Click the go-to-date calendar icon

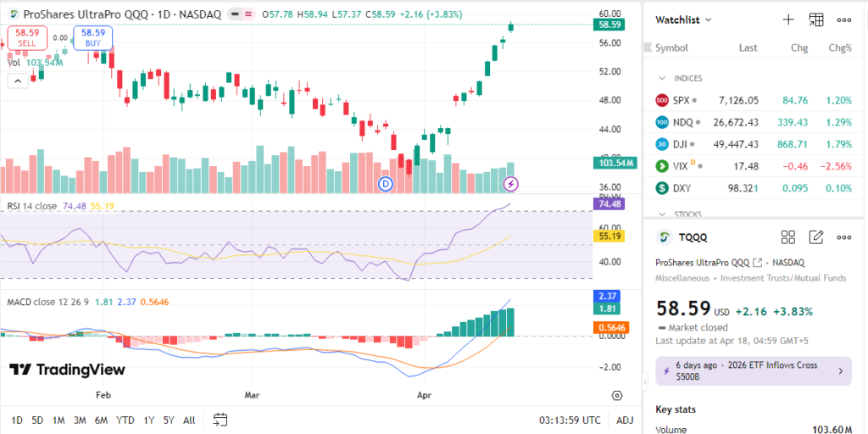(x=220, y=420)
